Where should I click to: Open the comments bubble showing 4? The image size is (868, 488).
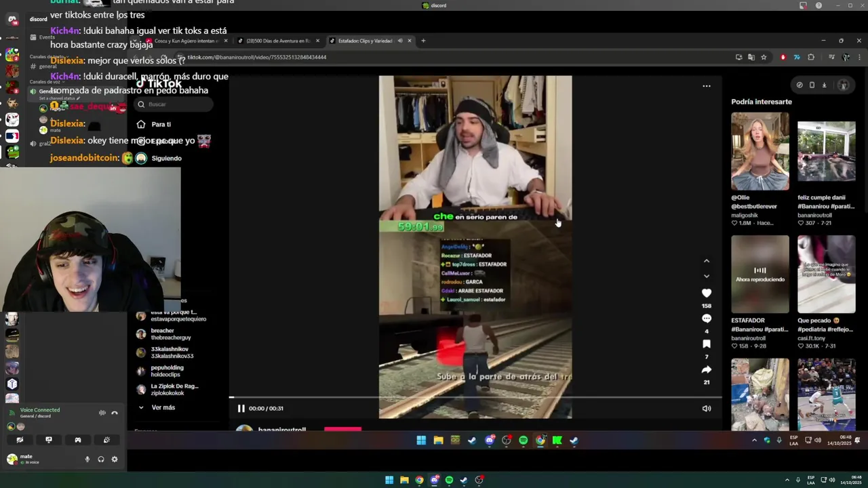coord(706,319)
